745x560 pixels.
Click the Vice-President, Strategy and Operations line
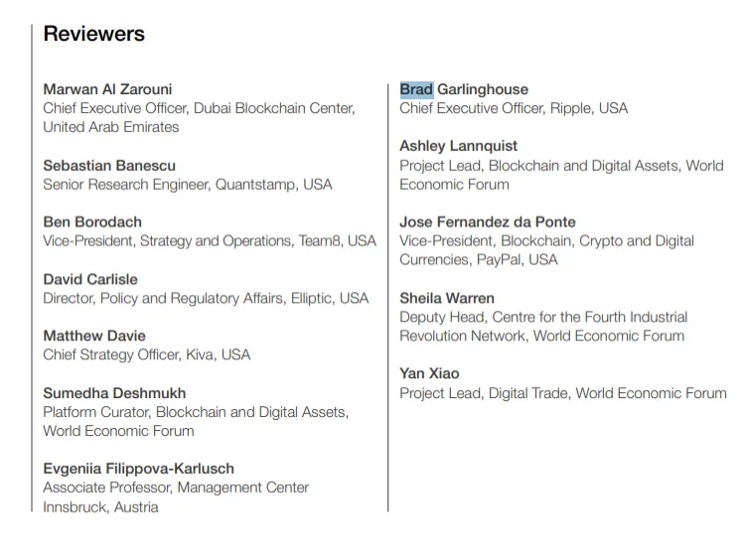click(x=210, y=241)
